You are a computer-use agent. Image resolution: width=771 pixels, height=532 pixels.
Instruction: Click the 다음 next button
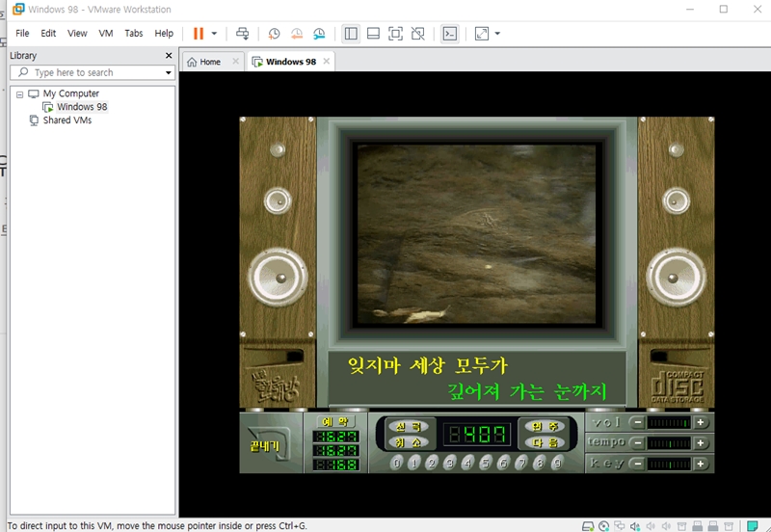coord(545,442)
